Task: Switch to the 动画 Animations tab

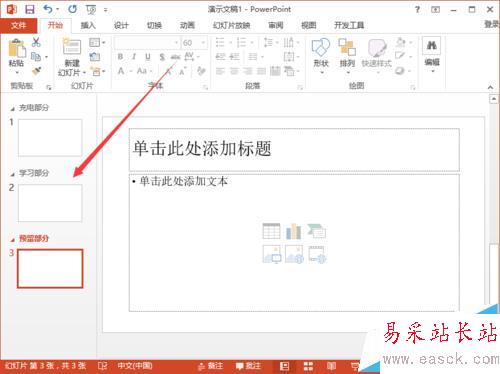Action: 187,25
